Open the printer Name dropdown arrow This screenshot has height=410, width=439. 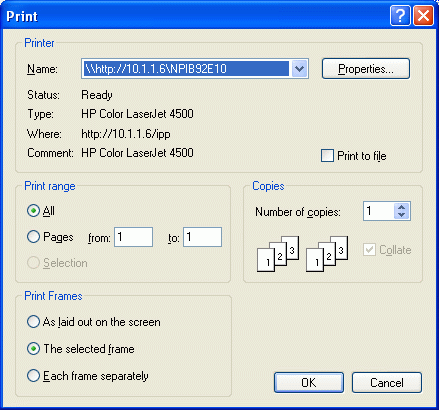coord(300,69)
